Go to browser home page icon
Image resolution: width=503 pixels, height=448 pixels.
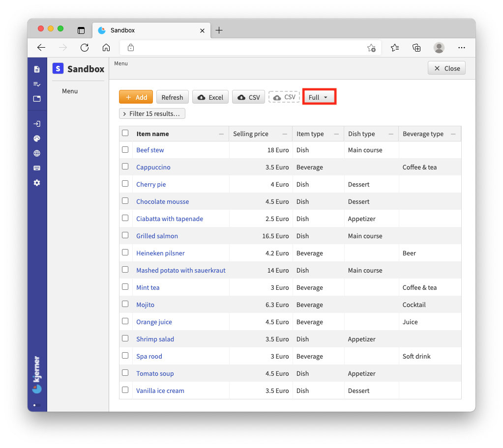[x=106, y=48]
